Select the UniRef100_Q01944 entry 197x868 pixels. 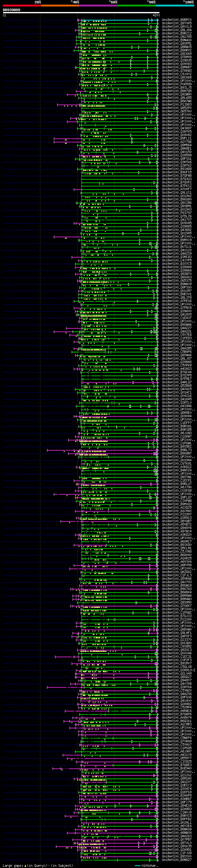click(x=177, y=460)
